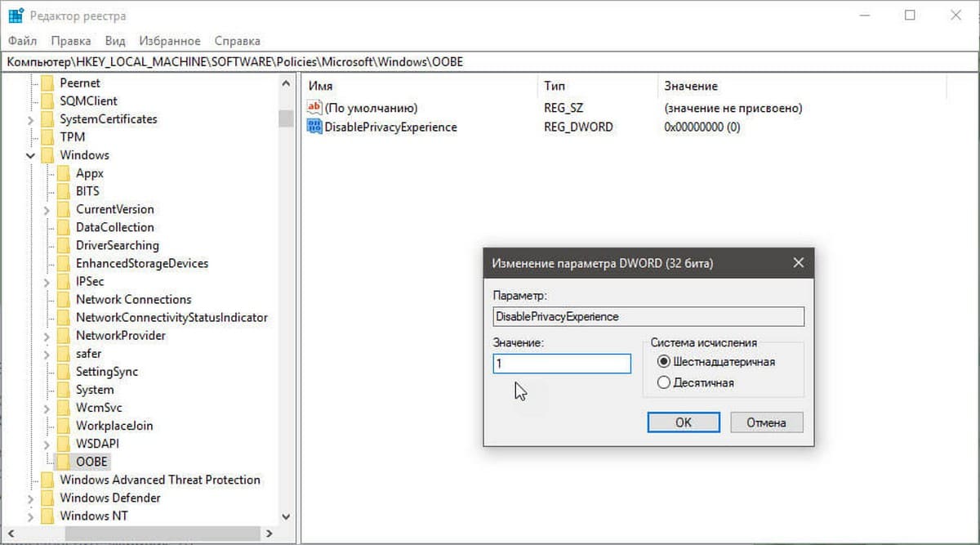980x545 pixels.
Task: Expand the NetworkProvider tree node
Action: (x=47, y=335)
